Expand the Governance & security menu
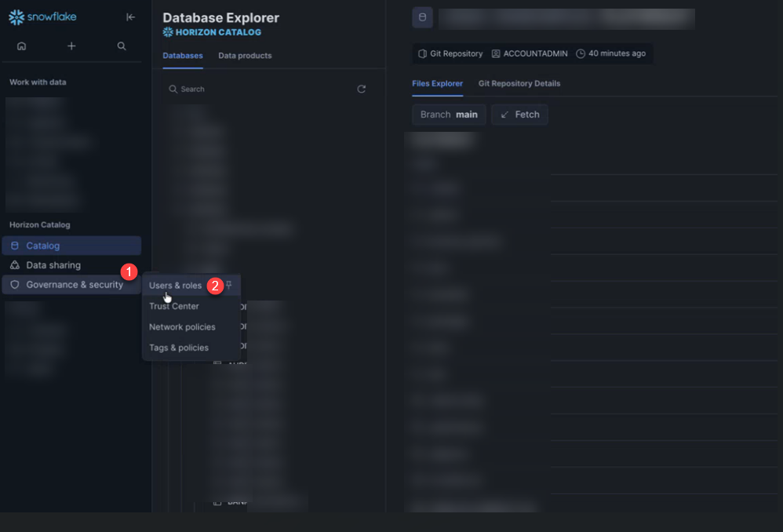783x532 pixels. click(74, 285)
